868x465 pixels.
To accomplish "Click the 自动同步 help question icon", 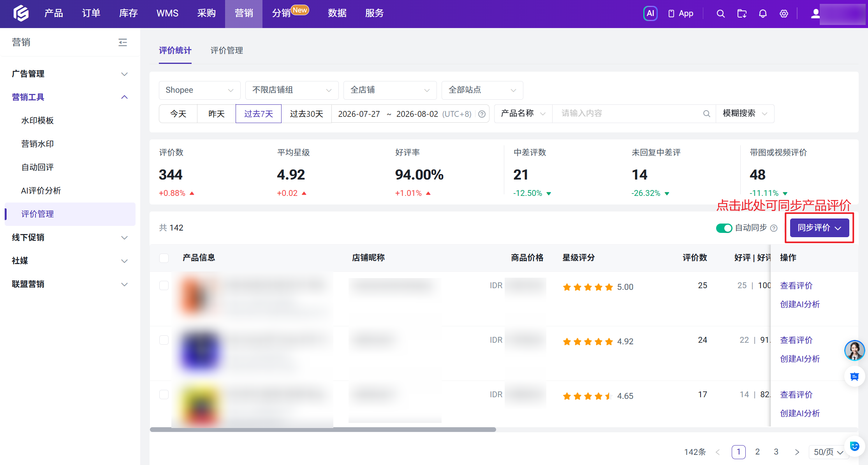I will click(x=774, y=228).
